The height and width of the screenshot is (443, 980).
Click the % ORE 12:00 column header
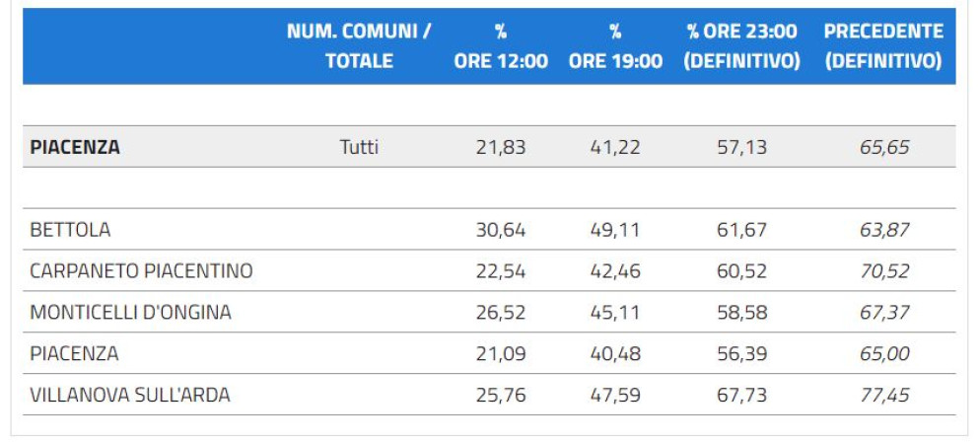[501, 46]
